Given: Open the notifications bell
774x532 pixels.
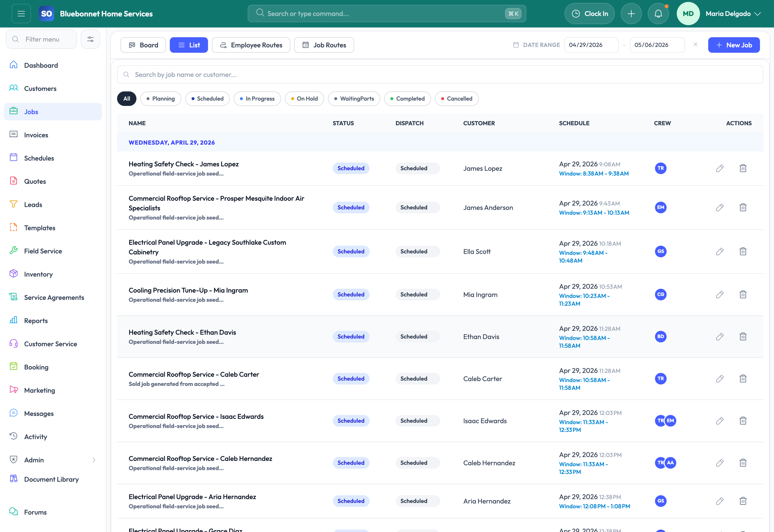Looking at the screenshot, I should [658, 14].
